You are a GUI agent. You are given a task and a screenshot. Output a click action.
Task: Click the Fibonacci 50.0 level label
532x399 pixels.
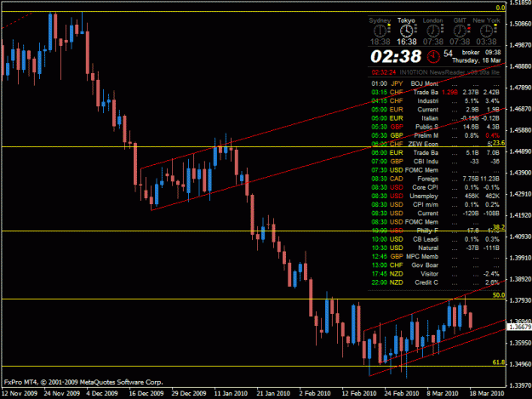(x=499, y=295)
